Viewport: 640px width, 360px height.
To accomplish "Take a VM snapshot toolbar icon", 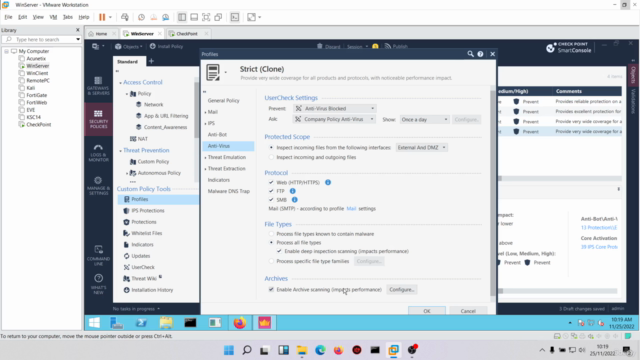I will pyautogui.click(x=141, y=17).
